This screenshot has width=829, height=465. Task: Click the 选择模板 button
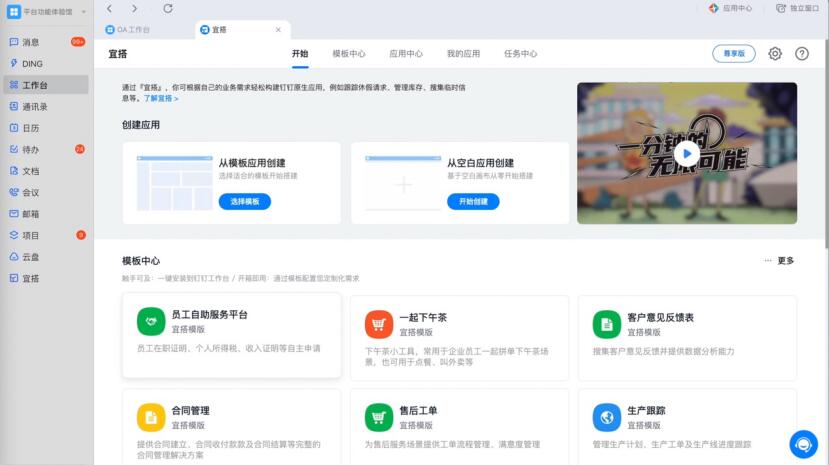(x=245, y=201)
